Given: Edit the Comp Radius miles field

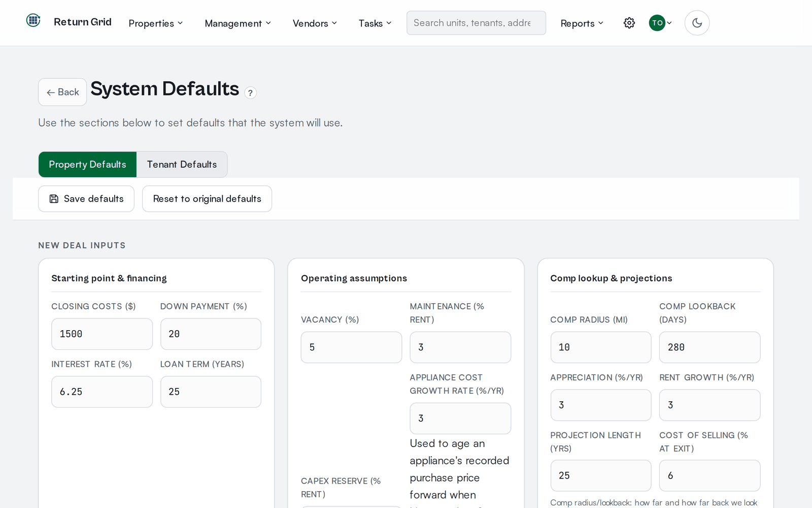Looking at the screenshot, I should pyautogui.click(x=601, y=347).
